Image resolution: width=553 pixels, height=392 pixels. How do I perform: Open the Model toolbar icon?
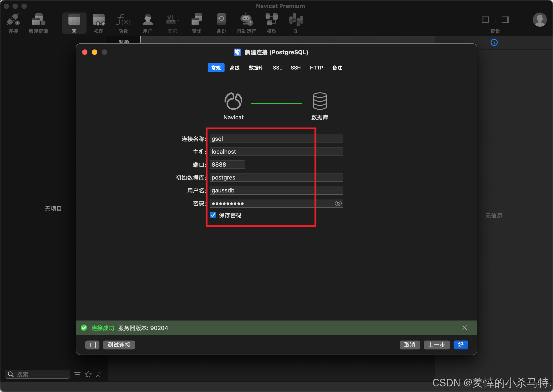click(x=271, y=20)
